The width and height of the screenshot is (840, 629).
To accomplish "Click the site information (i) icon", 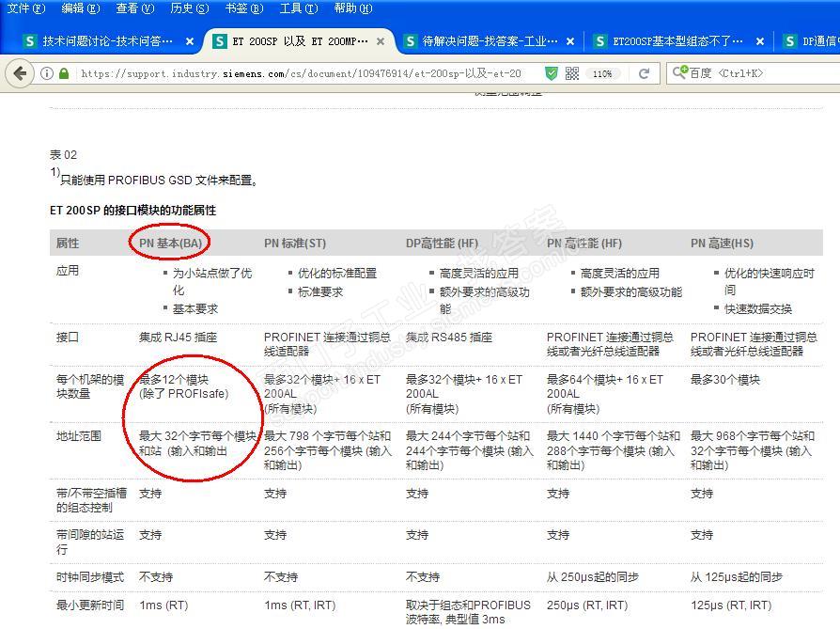I will 47,73.
